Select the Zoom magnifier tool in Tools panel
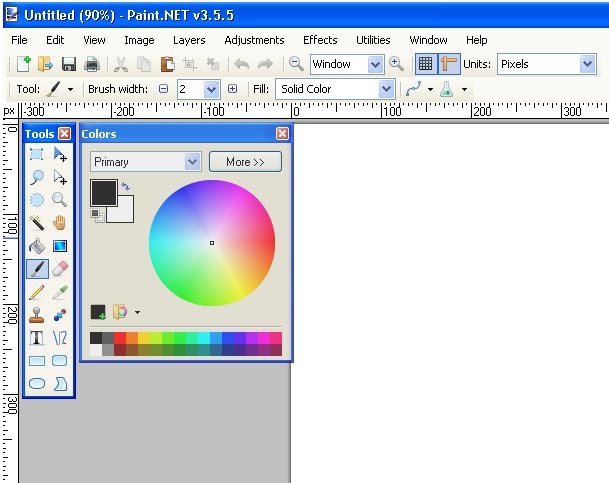This screenshot has height=483, width=609. (x=60, y=200)
